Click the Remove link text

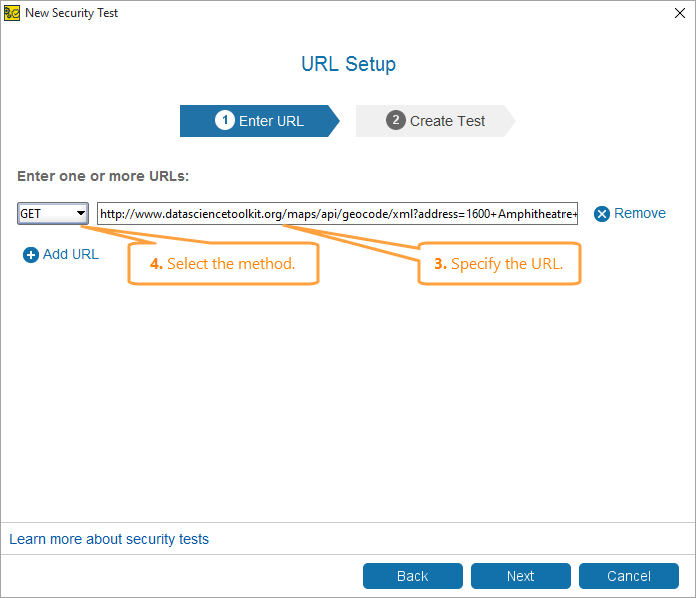point(640,213)
